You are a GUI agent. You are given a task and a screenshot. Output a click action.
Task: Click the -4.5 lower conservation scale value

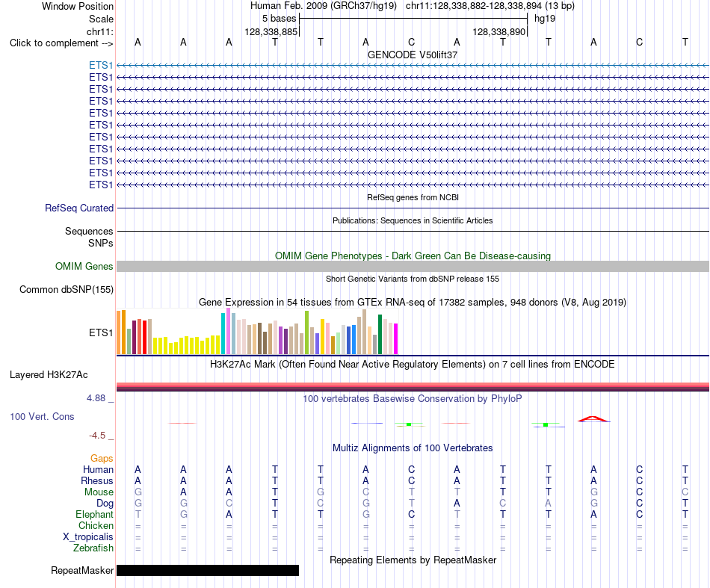click(97, 436)
